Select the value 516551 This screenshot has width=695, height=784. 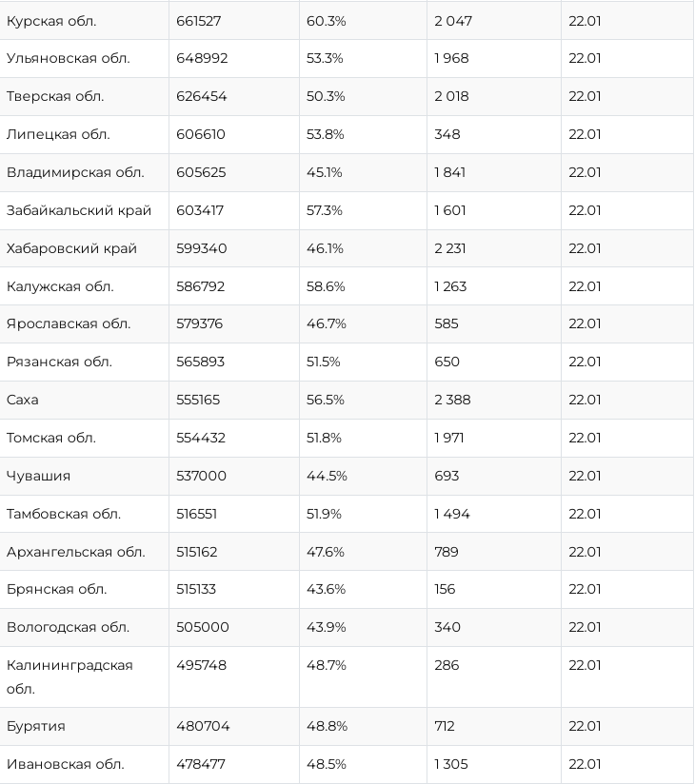pos(197,515)
